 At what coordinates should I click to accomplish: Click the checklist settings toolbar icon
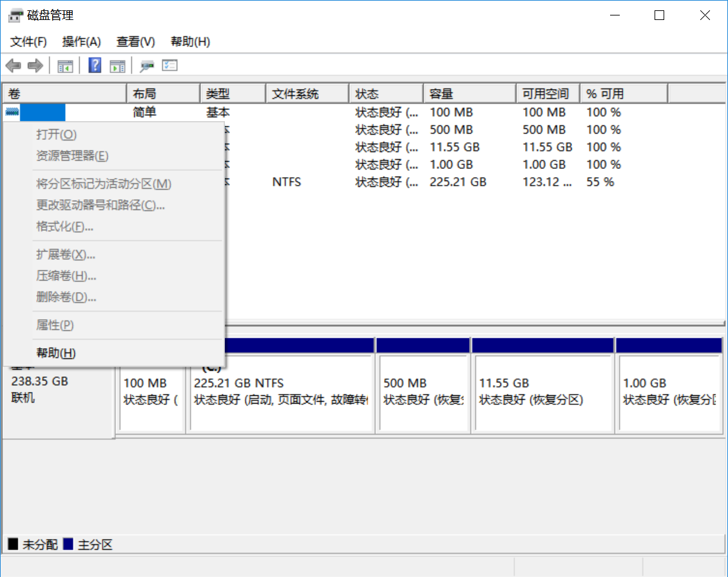click(170, 66)
